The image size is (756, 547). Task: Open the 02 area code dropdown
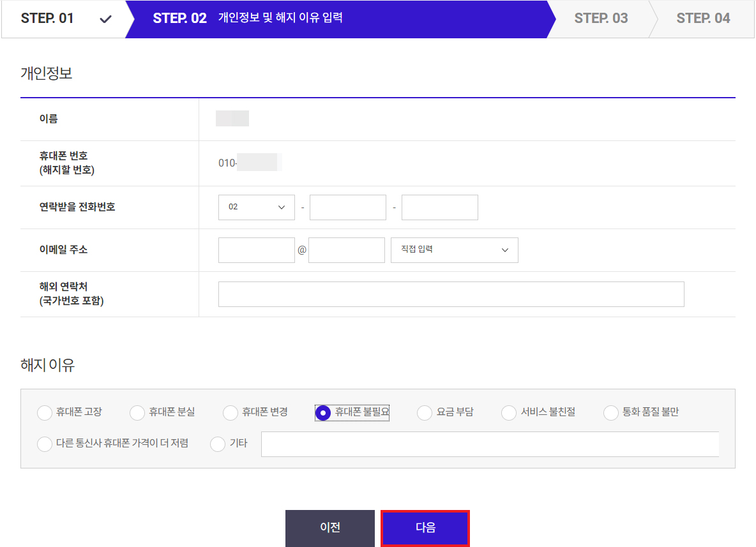click(257, 207)
